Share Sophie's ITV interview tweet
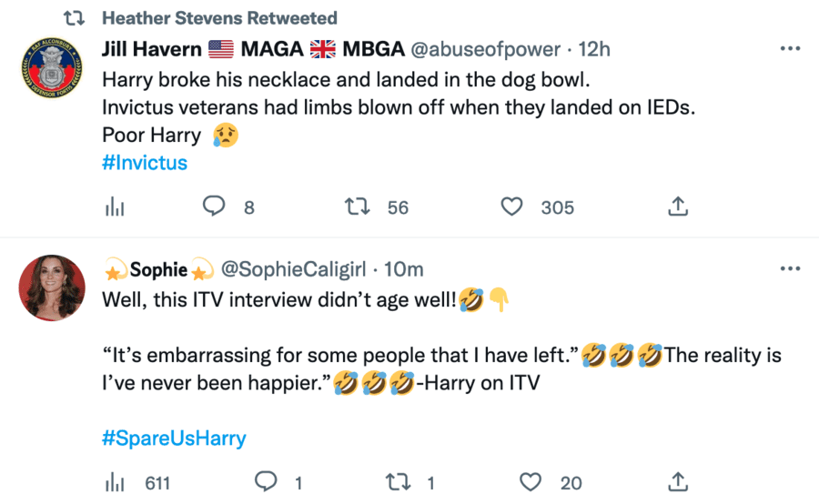Viewport: 819px width, 504px height. 677,482
